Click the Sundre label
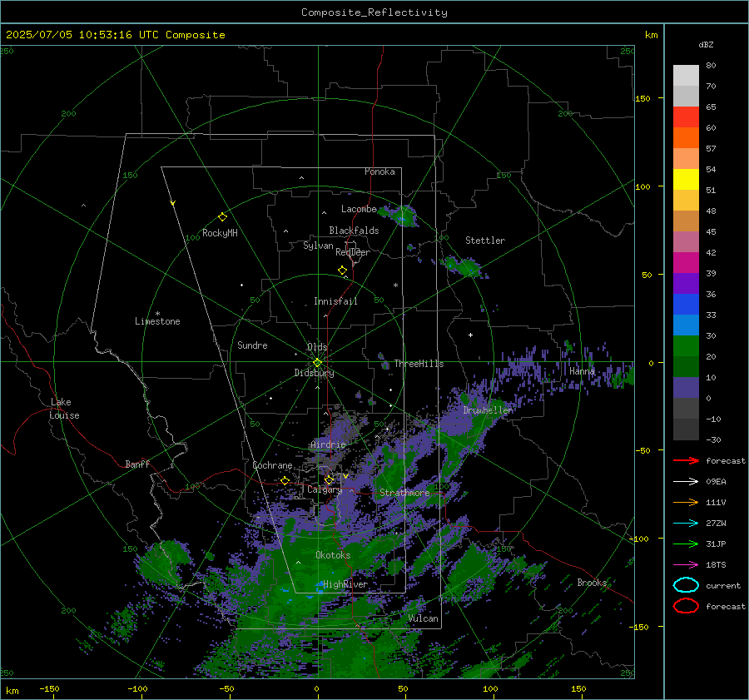Viewport: 749px width, 700px height. pos(252,345)
